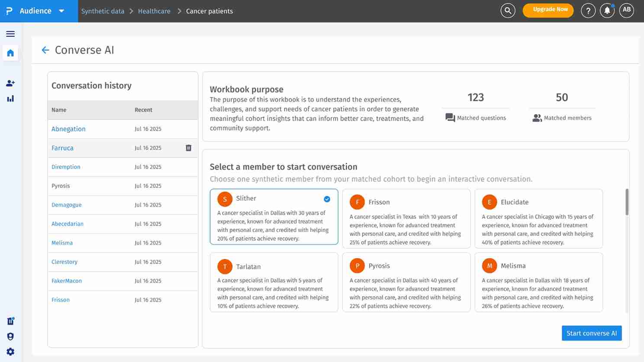Click the Start converse AI button
This screenshot has width=644, height=362.
pyautogui.click(x=591, y=333)
